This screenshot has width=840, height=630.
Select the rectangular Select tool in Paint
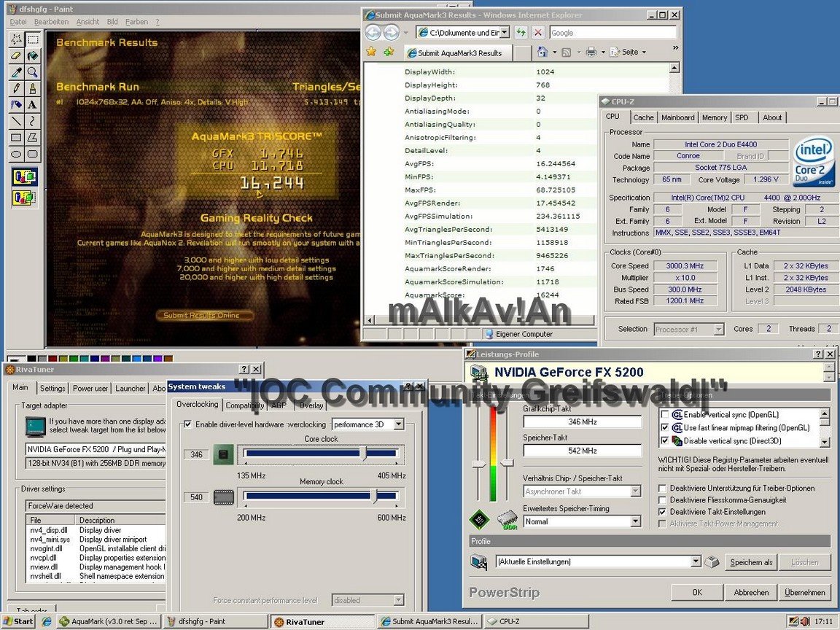click(x=33, y=39)
